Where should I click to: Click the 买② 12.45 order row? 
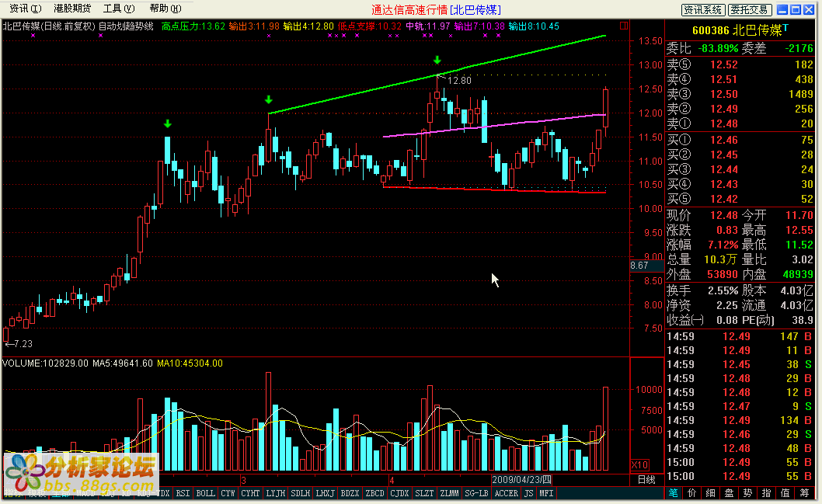pos(739,155)
